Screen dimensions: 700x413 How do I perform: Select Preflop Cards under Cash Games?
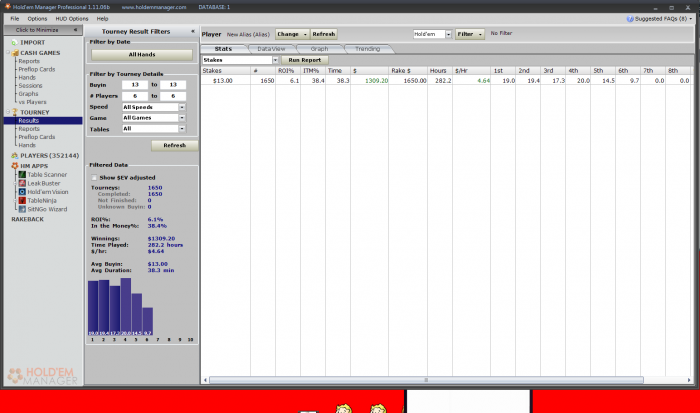(37, 69)
